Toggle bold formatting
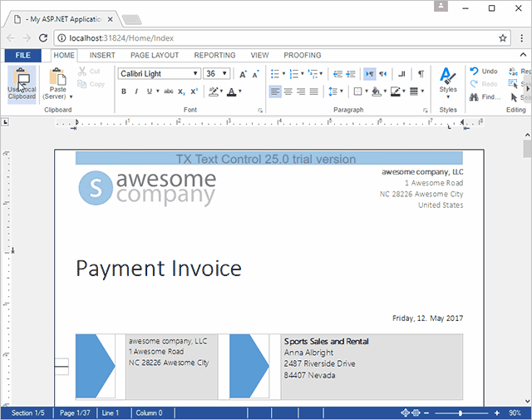Screen dimensions: 532x420 tap(124, 91)
